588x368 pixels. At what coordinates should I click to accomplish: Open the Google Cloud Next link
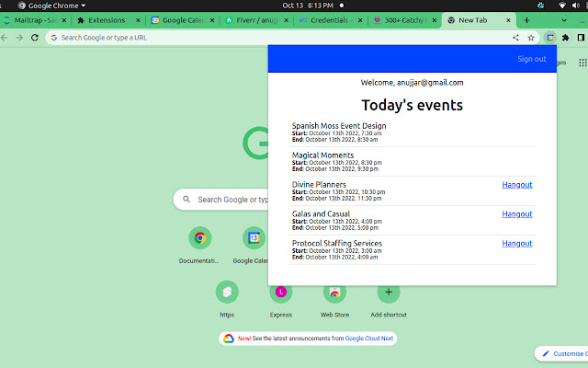coord(369,339)
